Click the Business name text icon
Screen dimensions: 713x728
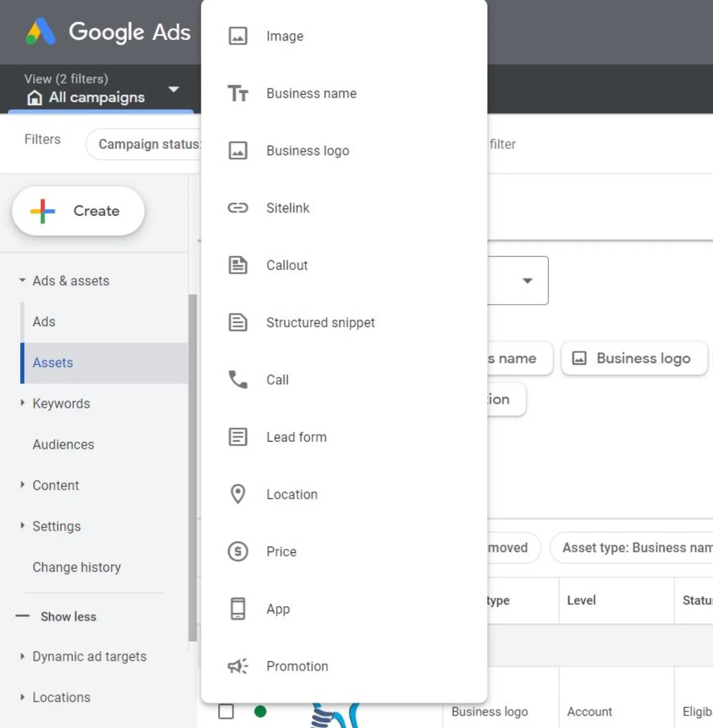click(x=238, y=94)
